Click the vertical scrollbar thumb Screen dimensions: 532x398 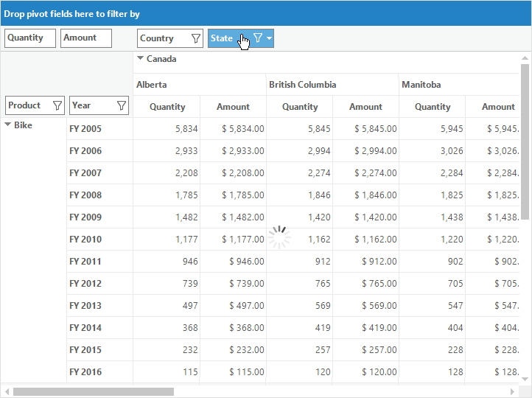pos(525,142)
